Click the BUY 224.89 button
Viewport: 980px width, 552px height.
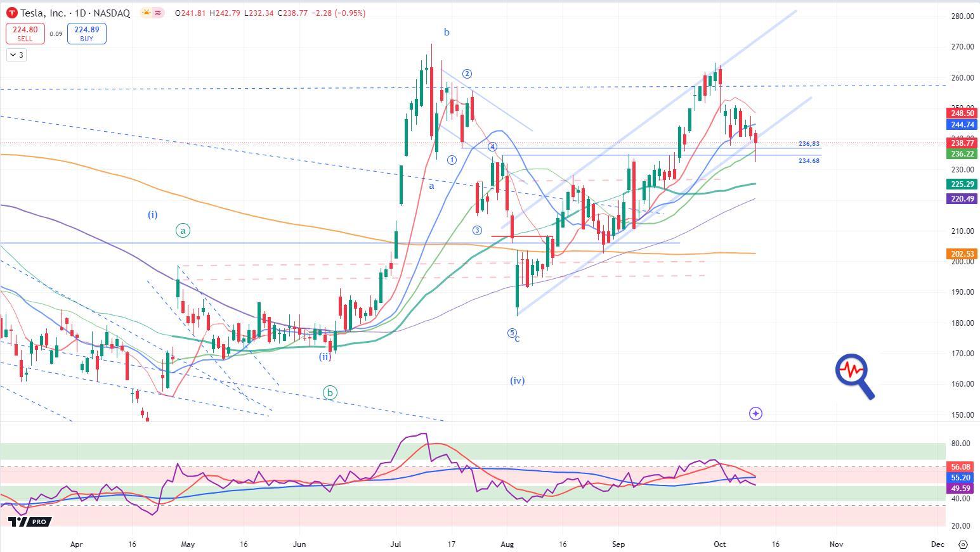(86, 34)
